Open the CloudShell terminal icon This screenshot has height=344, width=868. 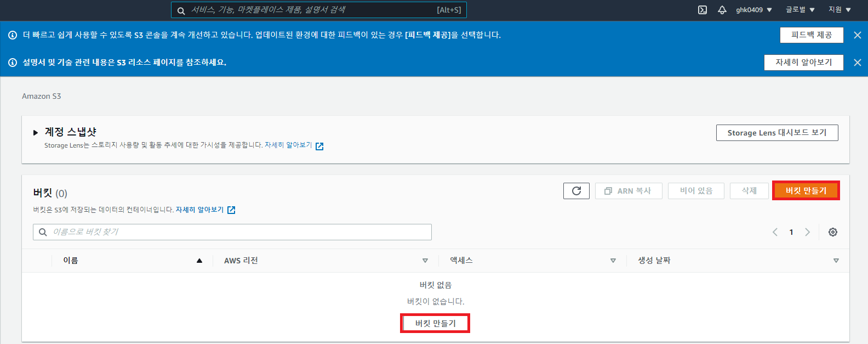click(703, 10)
